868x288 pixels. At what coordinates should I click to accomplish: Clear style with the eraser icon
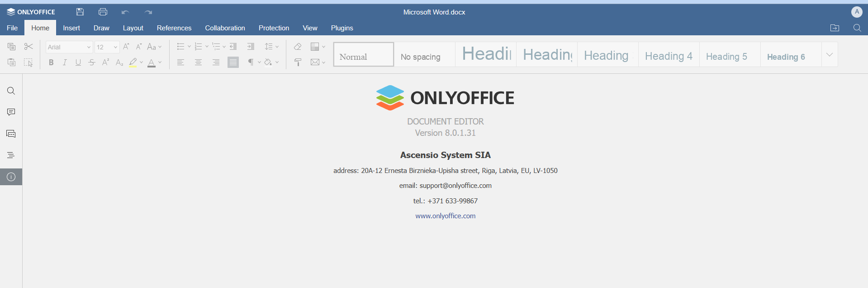coord(298,47)
